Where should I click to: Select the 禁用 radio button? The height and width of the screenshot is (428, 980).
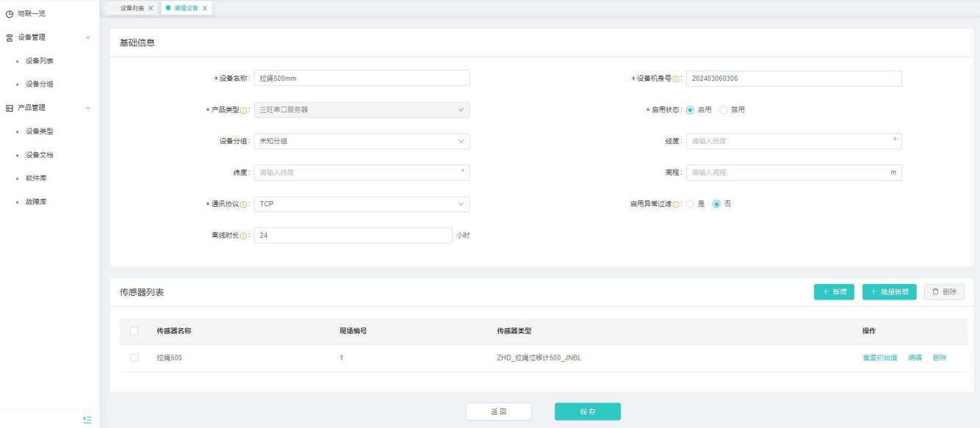(x=723, y=110)
